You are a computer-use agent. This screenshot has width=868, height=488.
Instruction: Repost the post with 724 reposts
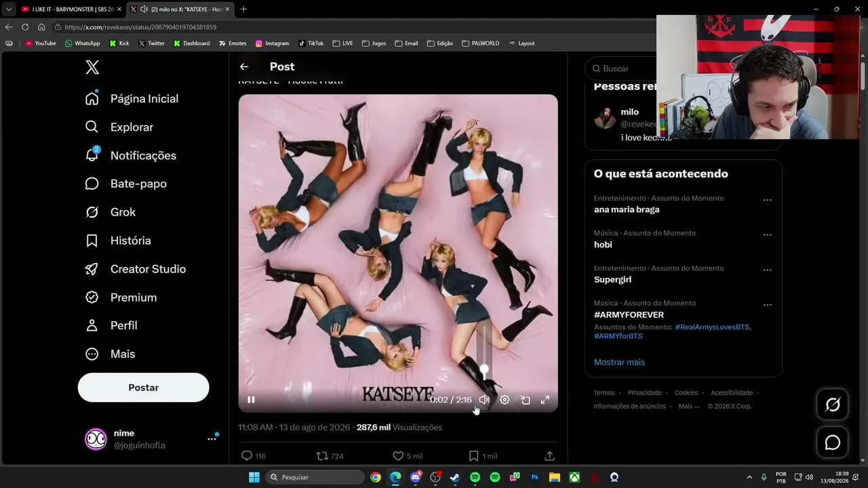[330, 456]
